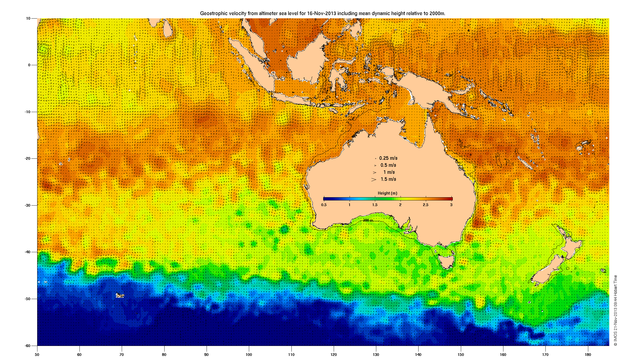Click the longitude axis label '80'
The width and height of the screenshot is (644, 364).
coord(164,355)
